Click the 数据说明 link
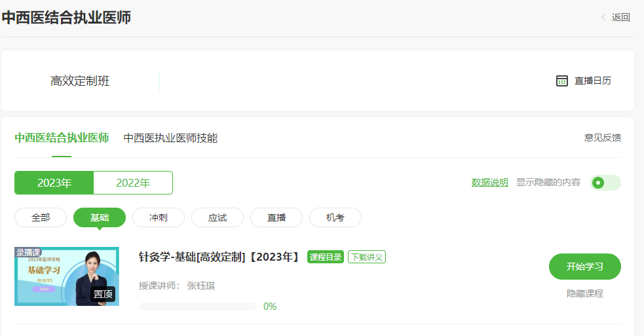The width and height of the screenshot is (644, 336). tap(489, 183)
